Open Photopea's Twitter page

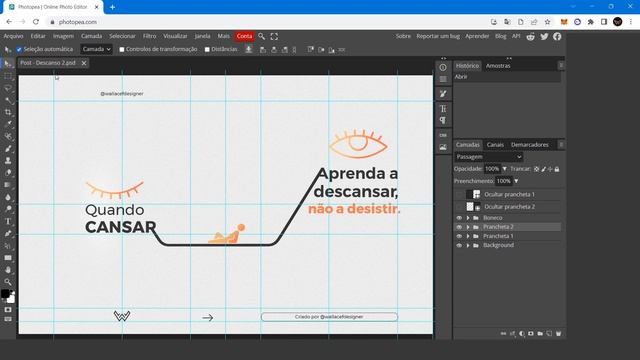point(544,36)
